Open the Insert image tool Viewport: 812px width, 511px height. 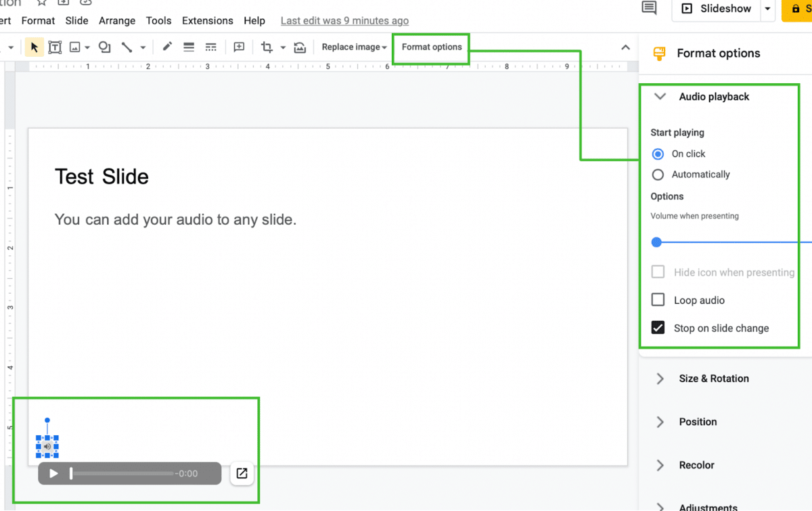[76, 47]
